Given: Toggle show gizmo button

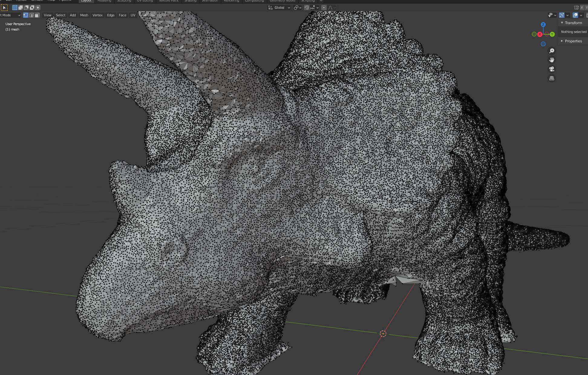Looking at the screenshot, I should tap(562, 15).
